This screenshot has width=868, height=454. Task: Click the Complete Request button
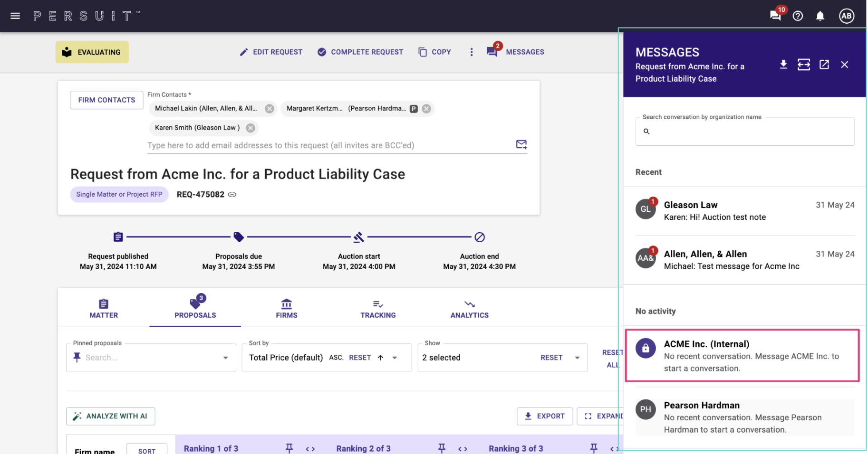360,52
